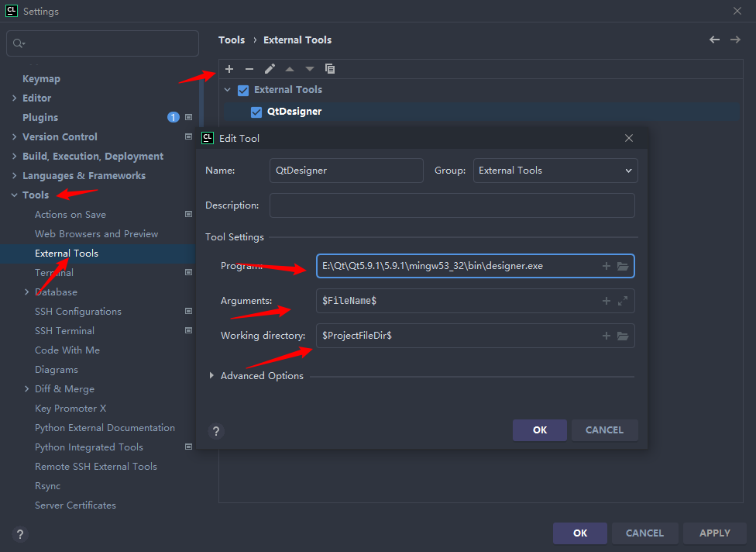Move tool up with up arrow icon

tap(289, 69)
